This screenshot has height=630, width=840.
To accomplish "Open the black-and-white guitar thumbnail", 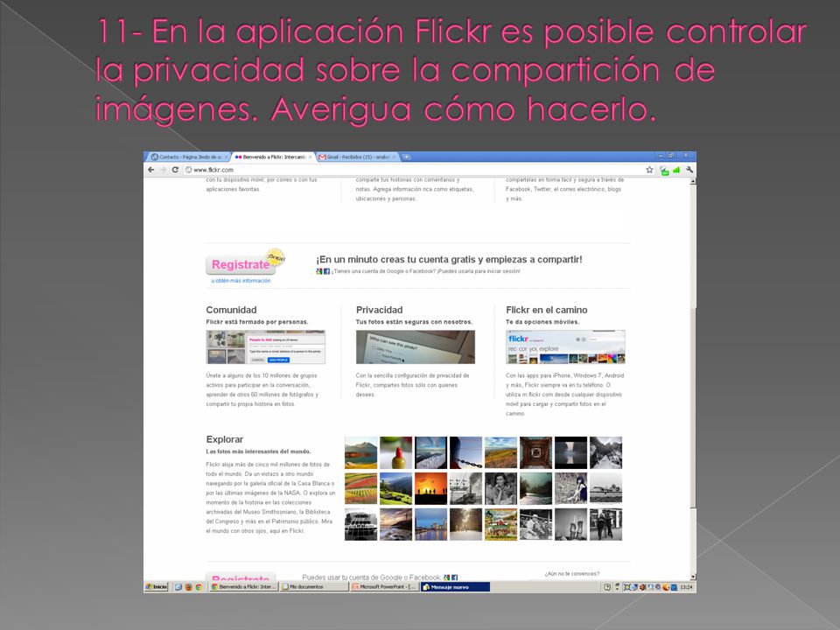I will click(x=361, y=524).
